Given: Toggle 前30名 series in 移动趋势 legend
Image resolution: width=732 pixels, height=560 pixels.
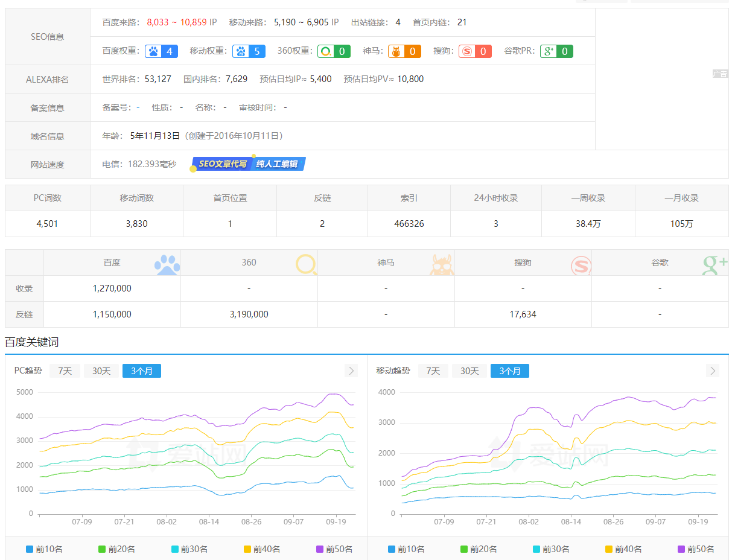Looking at the screenshot, I should [x=551, y=549].
